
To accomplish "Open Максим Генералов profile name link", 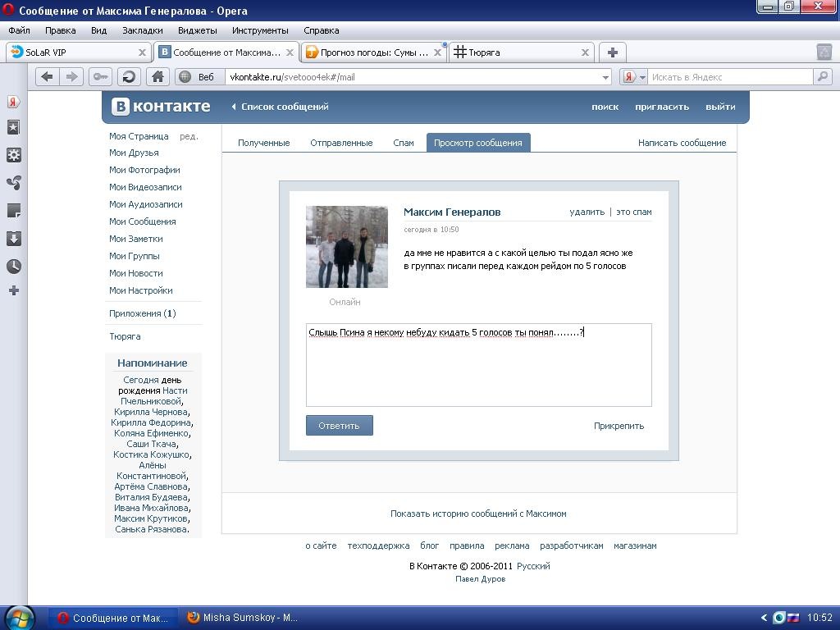I will pos(452,212).
